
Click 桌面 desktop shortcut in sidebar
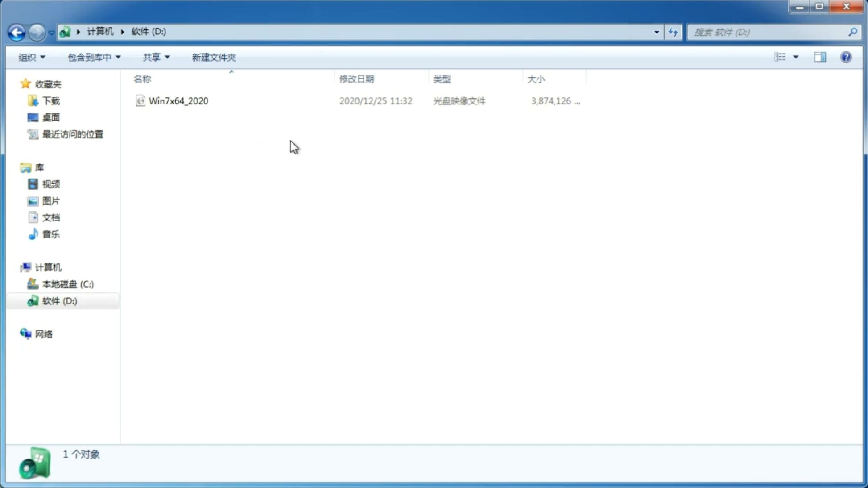coord(51,117)
